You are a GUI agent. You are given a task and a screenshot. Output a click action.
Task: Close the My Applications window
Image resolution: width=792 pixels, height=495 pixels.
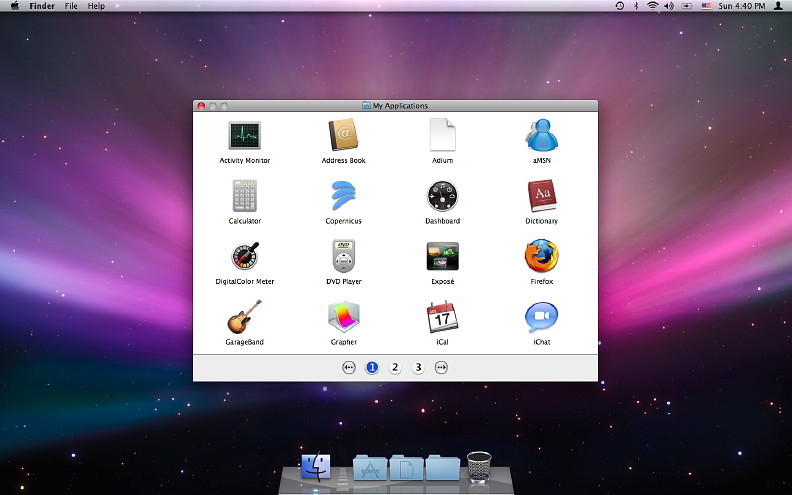pyautogui.click(x=201, y=106)
